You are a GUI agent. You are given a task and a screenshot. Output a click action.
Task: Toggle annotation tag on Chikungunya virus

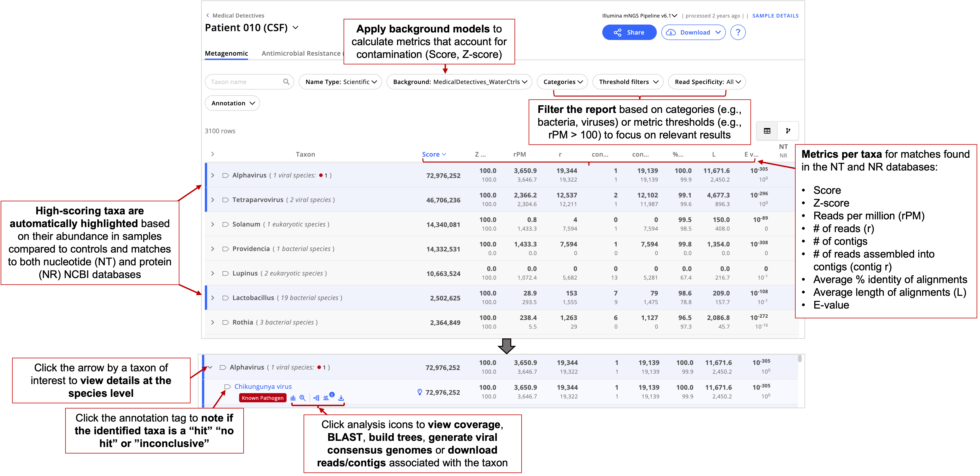(228, 387)
